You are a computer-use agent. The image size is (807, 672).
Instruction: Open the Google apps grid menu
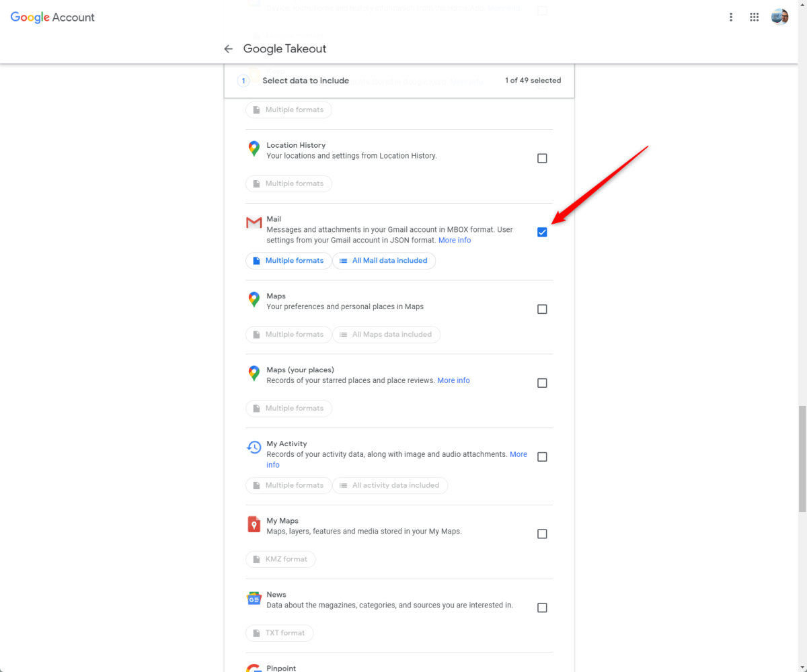pos(754,17)
